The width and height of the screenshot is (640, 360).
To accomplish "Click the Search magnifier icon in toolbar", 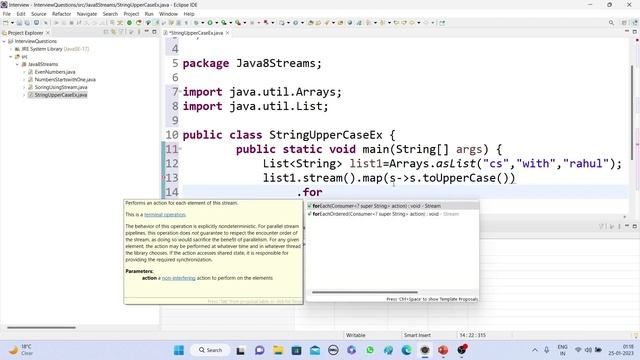I will pyautogui.click(x=611, y=23).
